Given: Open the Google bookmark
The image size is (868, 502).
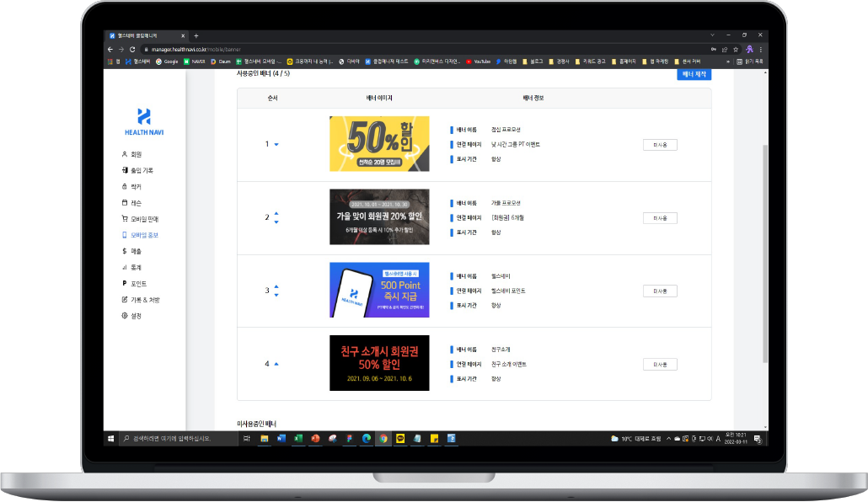Looking at the screenshot, I should coord(167,61).
